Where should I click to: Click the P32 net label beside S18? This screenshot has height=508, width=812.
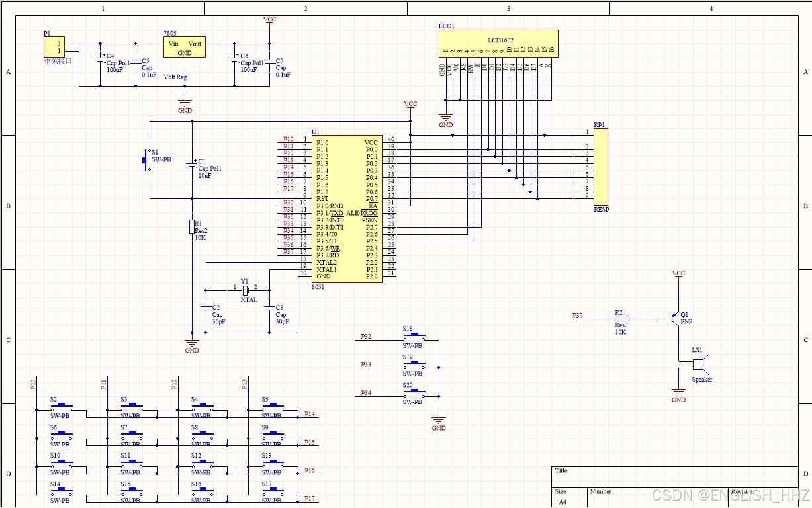point(366,337)
